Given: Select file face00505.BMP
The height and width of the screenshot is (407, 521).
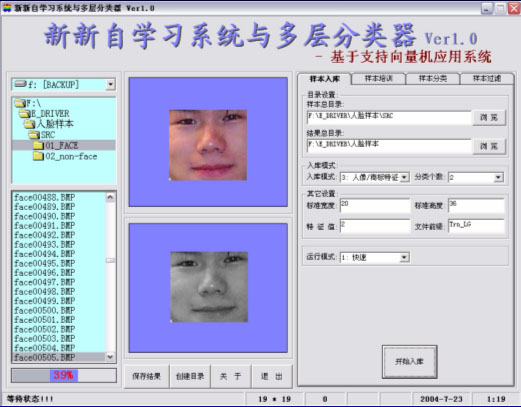Looking at the screenshot, I should tap(59, 357).
